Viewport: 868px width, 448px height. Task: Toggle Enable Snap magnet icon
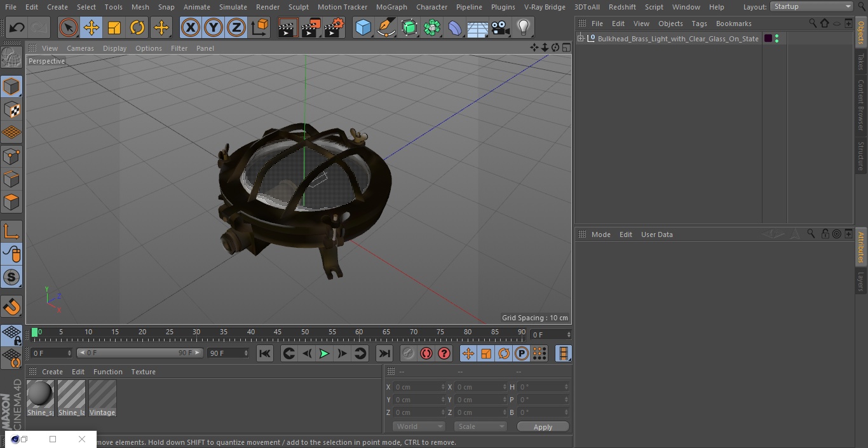pyautogui.click(x=11, y=308)
